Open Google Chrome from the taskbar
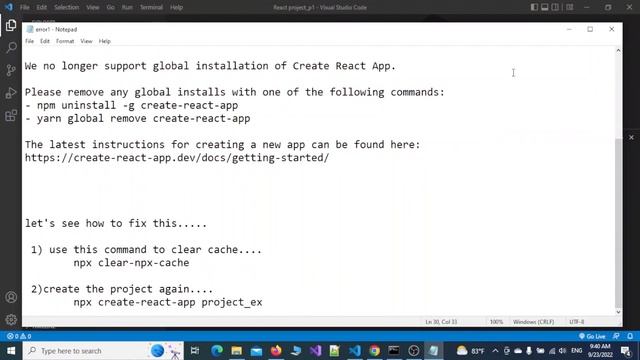This screenshot has height=360, width=640. tap(374, 351)
